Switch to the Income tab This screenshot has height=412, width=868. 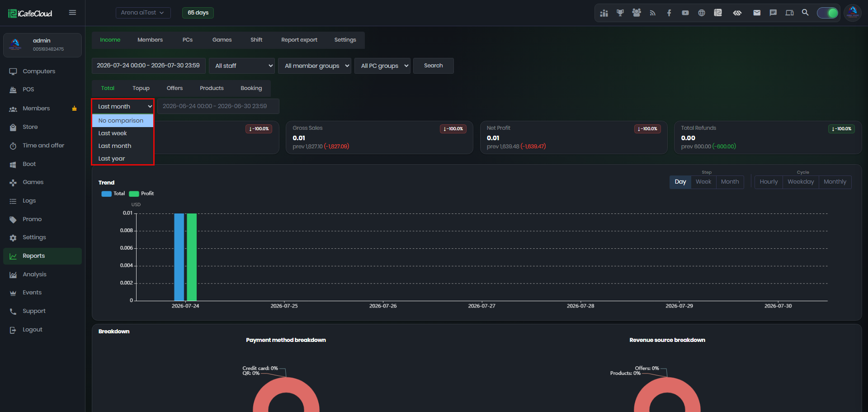[110, 40]
